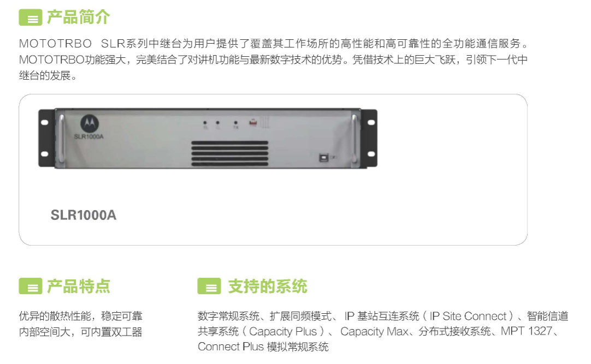
Task: Click the SLR1000A caption below the image
Action: pyautogui.click(x=84, y=215)
